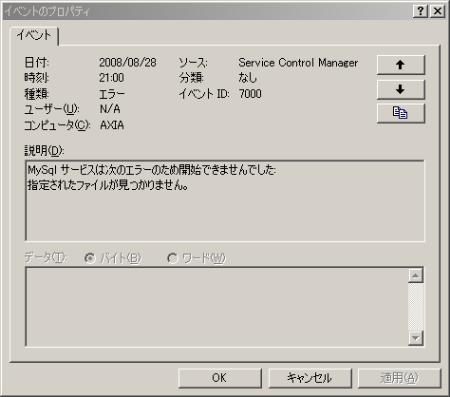Close the dialog with the X button

[438, 11]
